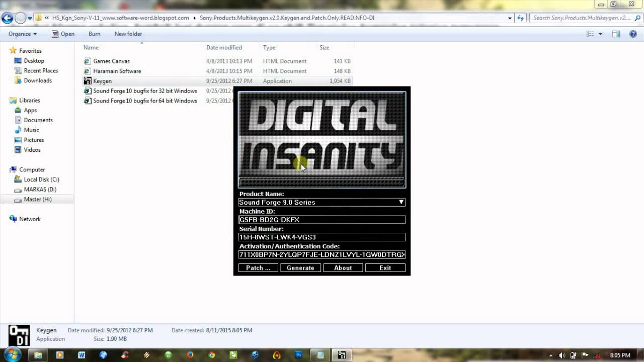The width and height of the screenshot is (644, 362).
Task: Go to Downloads in sidebar
Action: click(38, 80)
